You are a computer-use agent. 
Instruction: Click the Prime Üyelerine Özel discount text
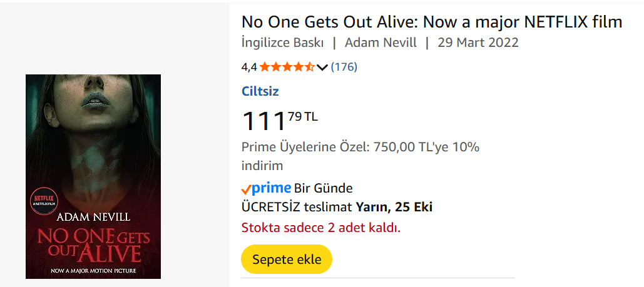click(360, 148)
